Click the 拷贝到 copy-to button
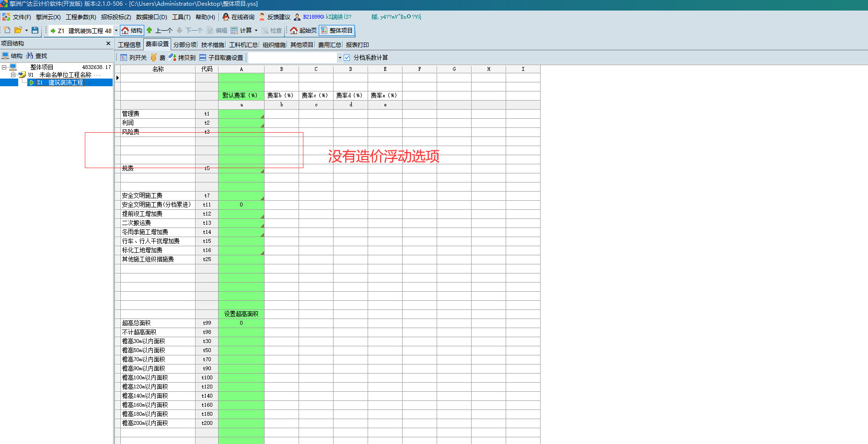The image size is (868, 444). (x=182, y=57)
